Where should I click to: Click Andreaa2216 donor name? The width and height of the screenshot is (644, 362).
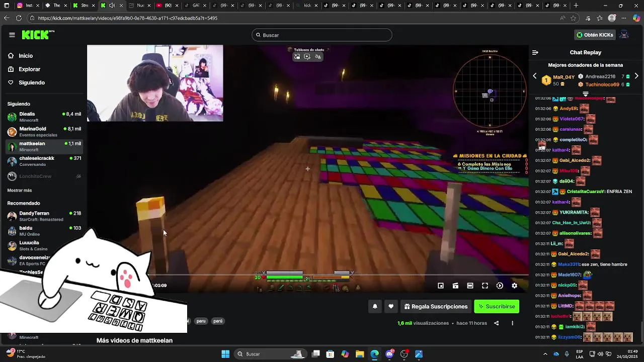(601, 76)
